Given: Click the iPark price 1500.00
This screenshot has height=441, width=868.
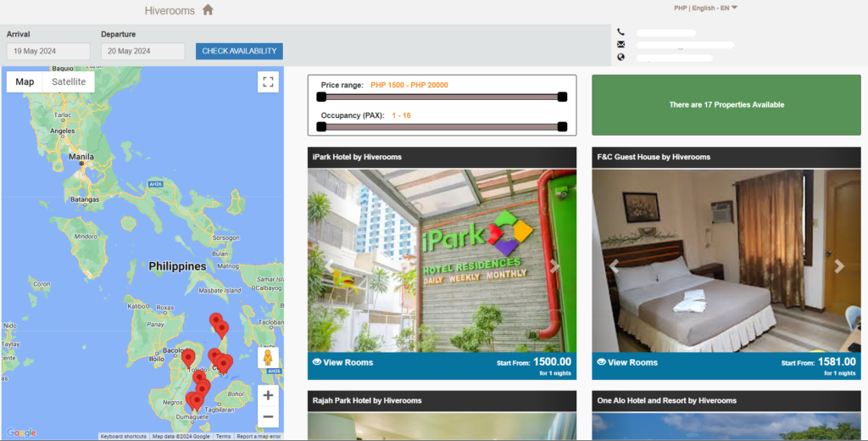Looking at the screenshot, I should pos(552,362).
